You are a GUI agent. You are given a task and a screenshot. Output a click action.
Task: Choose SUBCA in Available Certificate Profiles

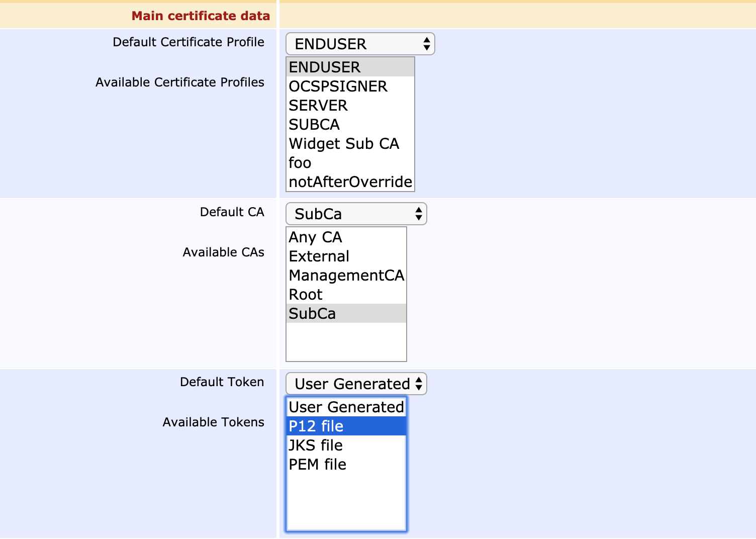coord(350,125)
